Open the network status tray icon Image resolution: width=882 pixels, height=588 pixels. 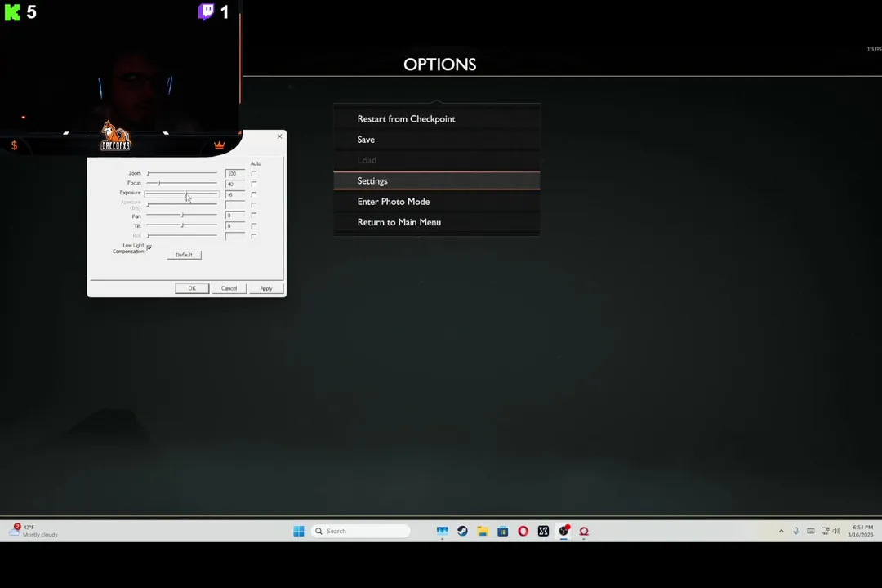point(825,531)
